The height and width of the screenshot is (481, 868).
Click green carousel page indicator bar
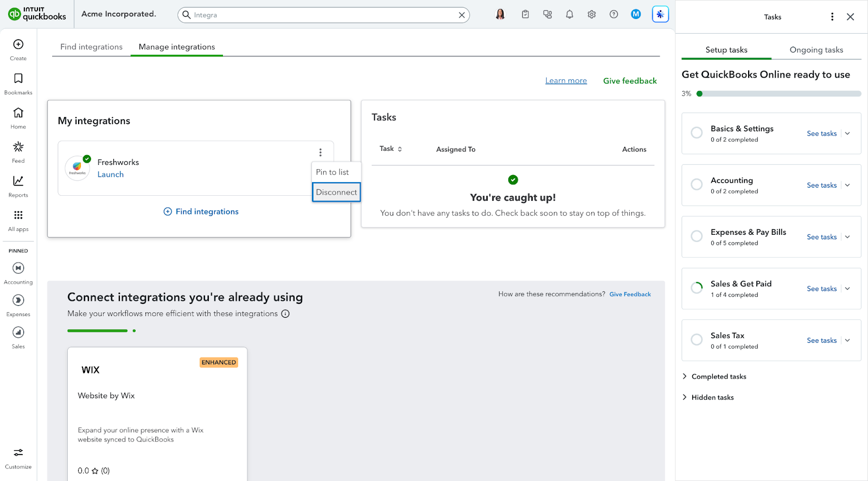coord(97,331)
